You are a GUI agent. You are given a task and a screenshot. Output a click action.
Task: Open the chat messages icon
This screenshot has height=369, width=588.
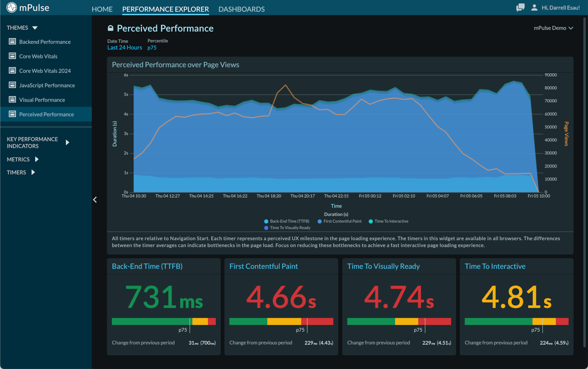pos(520,7)
